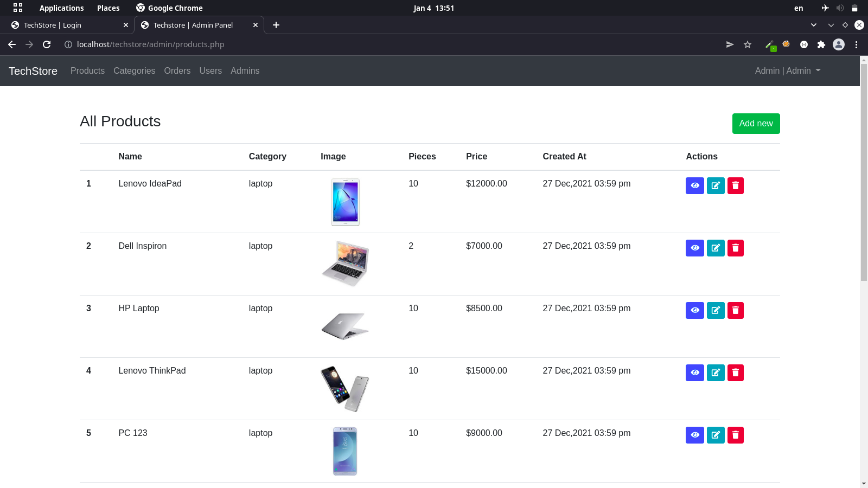
Task: Close the TechStore Login tab
Action: (x=126, y=25)
